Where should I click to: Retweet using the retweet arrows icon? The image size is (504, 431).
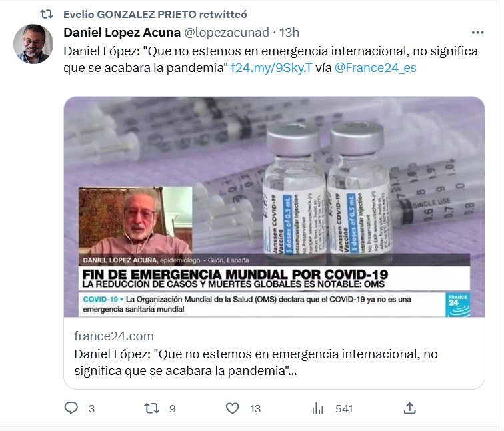(151, 408)
